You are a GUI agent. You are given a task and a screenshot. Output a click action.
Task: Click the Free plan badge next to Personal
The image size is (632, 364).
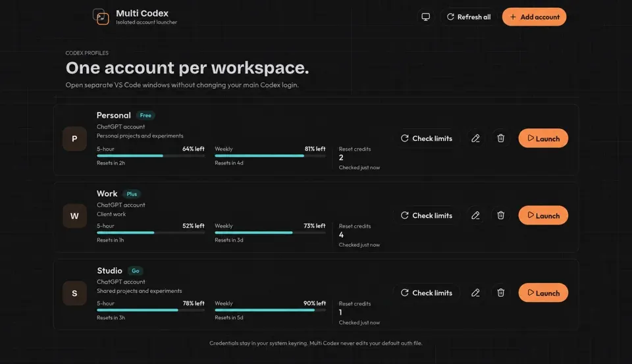pos(145,115)
